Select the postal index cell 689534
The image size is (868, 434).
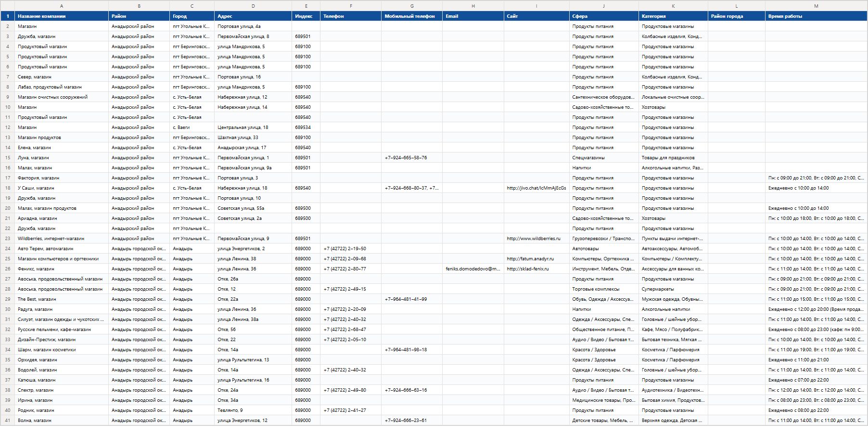pos(306,128)
